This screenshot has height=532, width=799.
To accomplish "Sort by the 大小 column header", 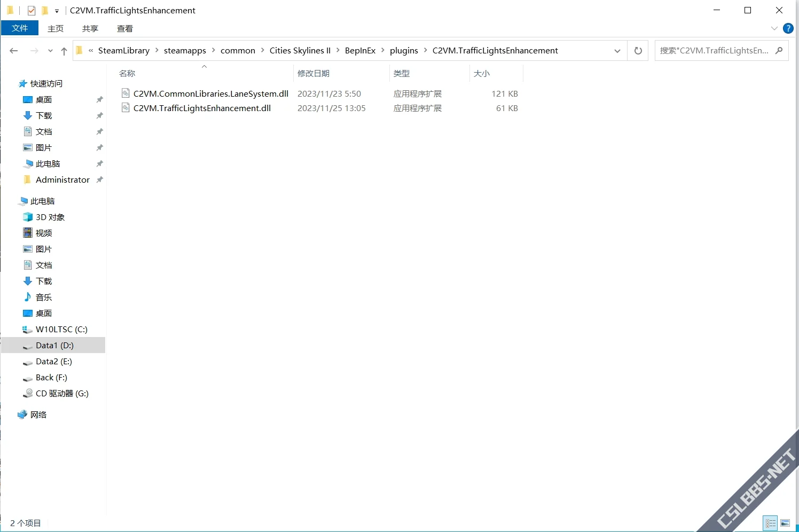I will click(x=482, y=74).
